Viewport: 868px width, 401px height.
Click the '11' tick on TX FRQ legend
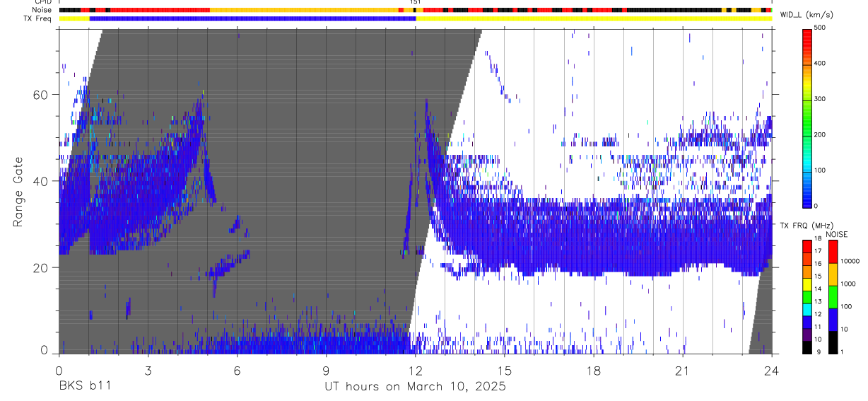(x=819, y=327)
